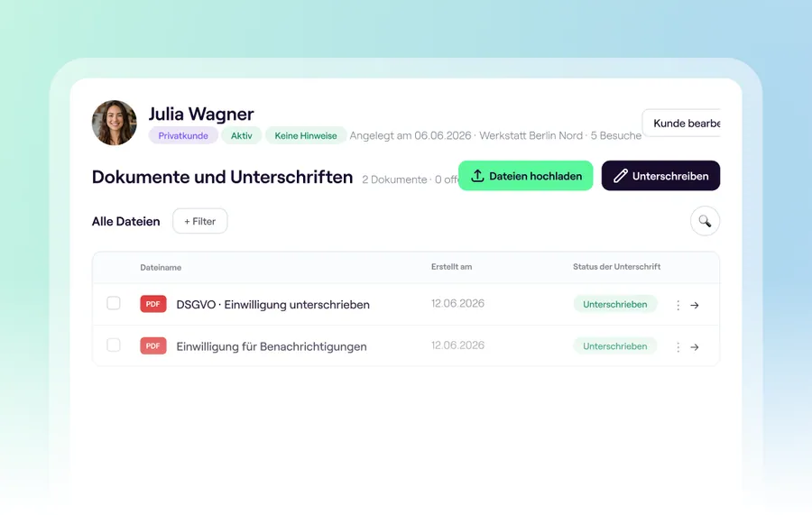Viewport: 812px width, 515px height.
Task: Click the 12.06.2026 date in the Benachrichtigungen row
Action: 457,345
